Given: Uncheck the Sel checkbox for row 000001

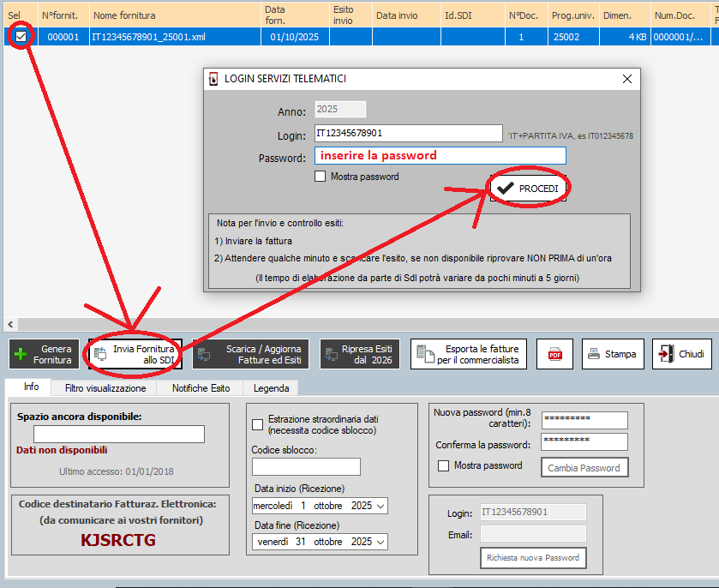Looking at the screenshot, I should tap(21, 36).
